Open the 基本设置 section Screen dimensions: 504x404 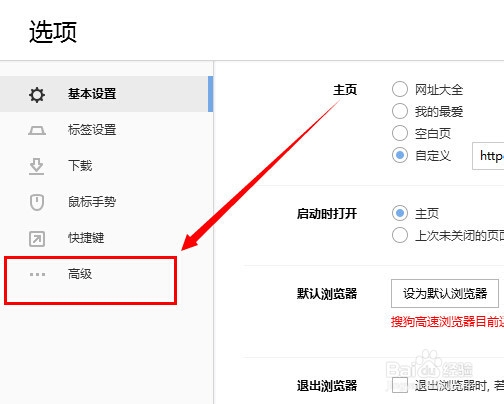pyautogui.click(x=106, y=94)
